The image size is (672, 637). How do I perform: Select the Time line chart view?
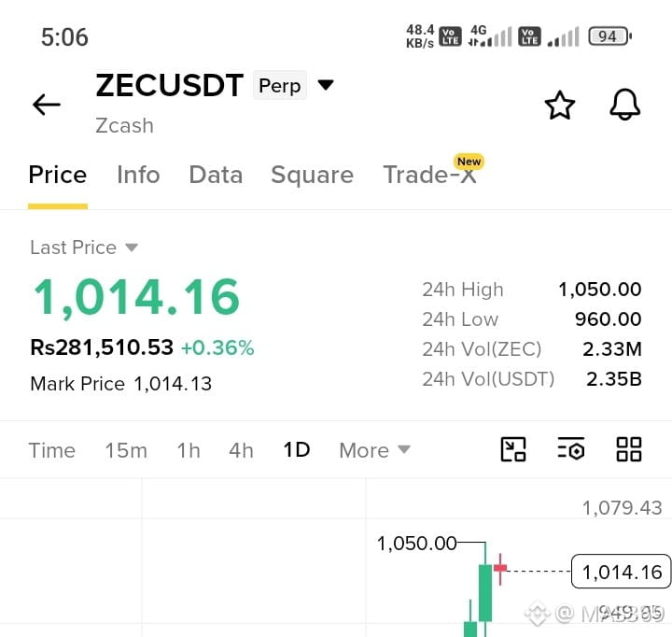pos(52,450)
